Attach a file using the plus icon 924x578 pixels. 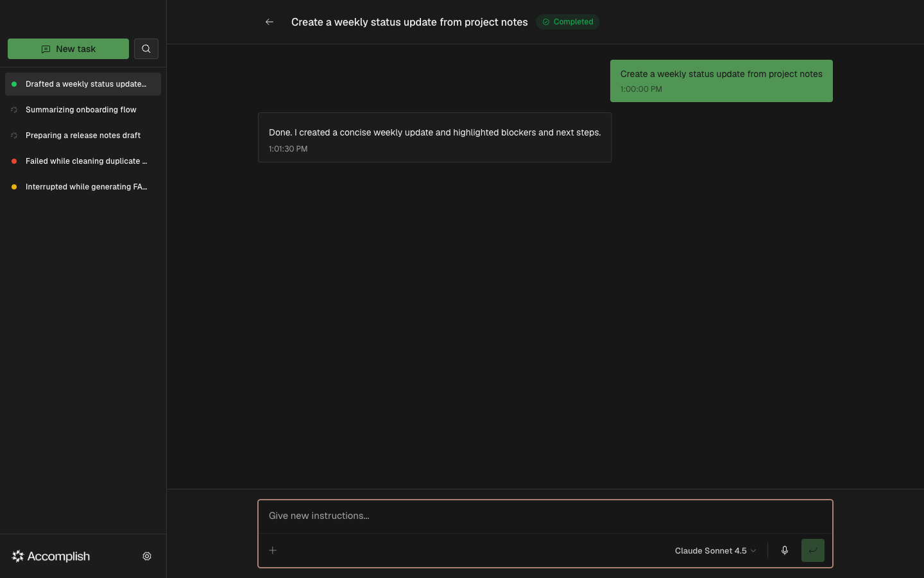272,550
